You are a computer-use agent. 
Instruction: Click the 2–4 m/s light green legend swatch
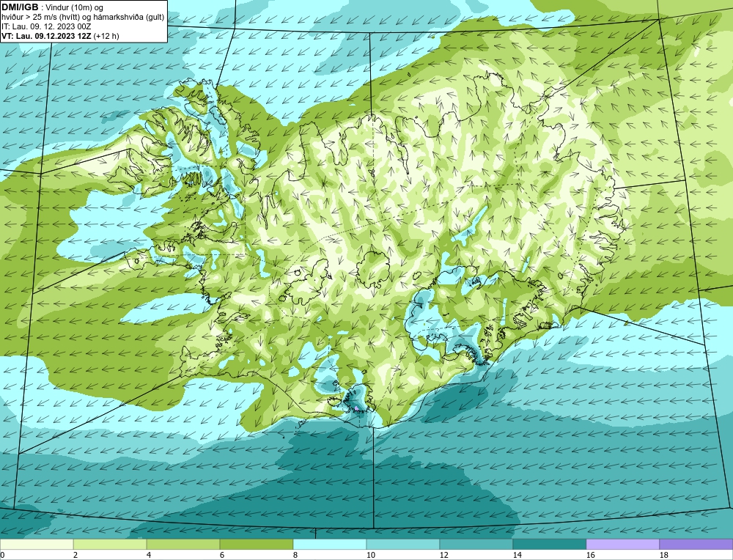point(110,545)
